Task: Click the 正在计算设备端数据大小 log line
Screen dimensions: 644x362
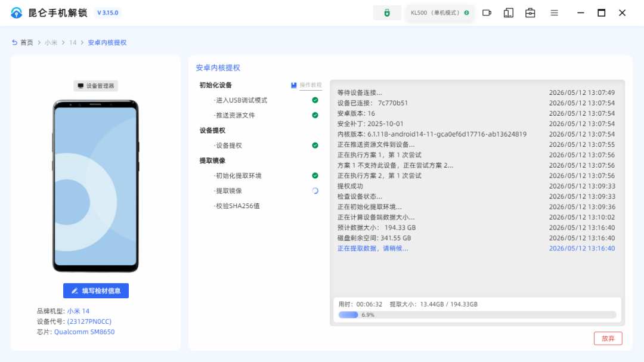Action: coord(376,217)
